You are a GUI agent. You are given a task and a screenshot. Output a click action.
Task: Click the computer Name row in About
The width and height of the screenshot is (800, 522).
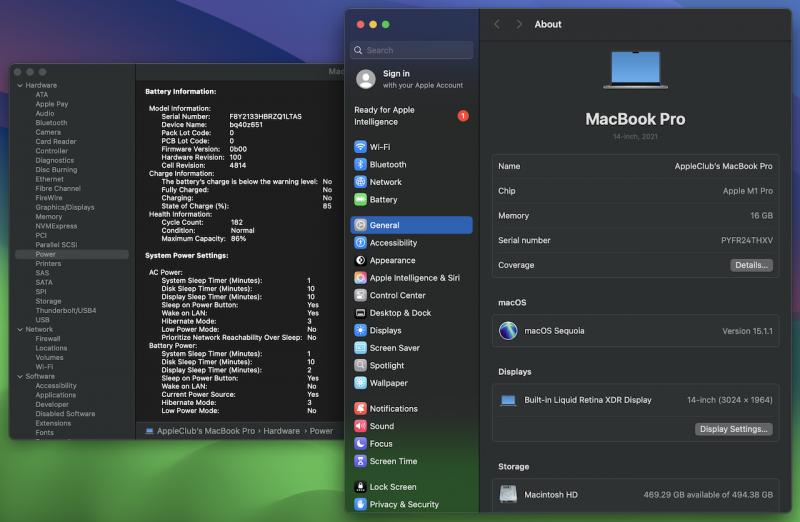click(x=635, y=166)
